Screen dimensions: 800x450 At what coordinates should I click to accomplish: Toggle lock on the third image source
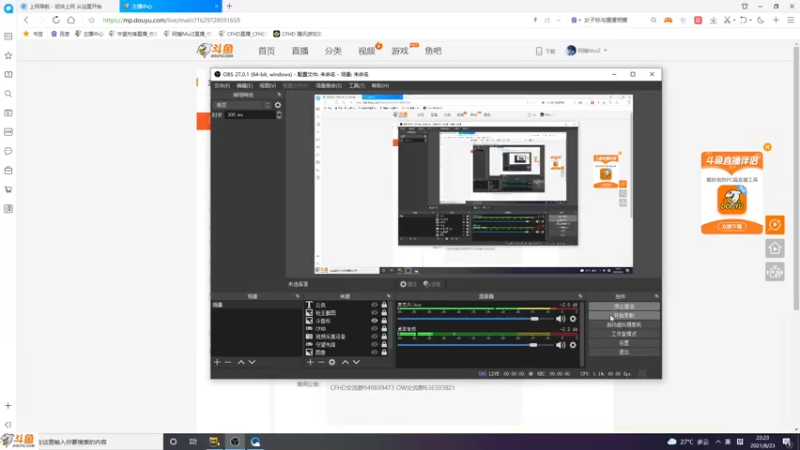tap(384, 321)
